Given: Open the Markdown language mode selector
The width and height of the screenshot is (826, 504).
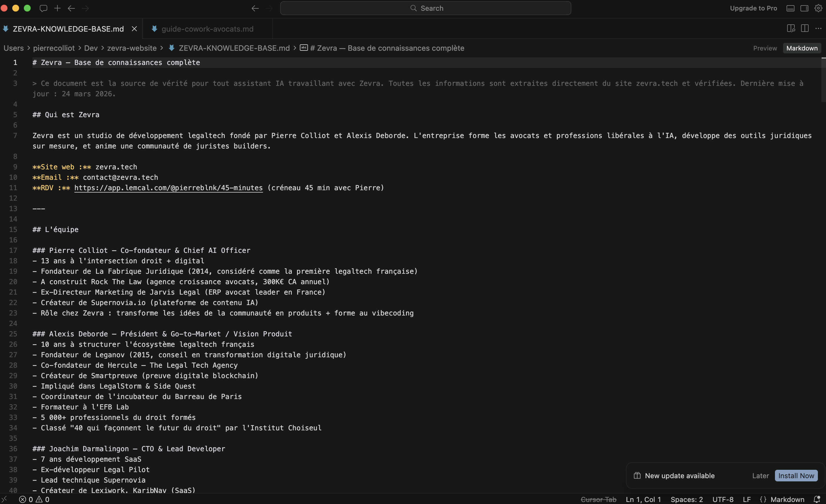Looking at the screenshot, I should pyautogui.click(x=787, y=499).
